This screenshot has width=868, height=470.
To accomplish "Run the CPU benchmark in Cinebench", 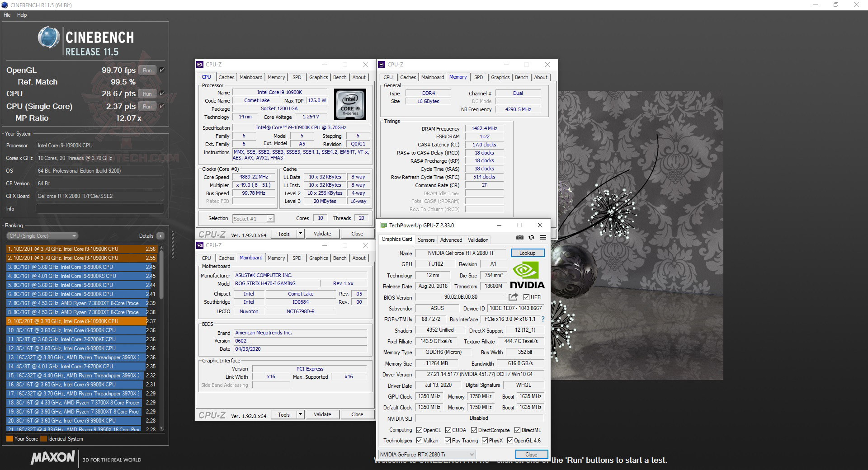I will coord(147,94).
